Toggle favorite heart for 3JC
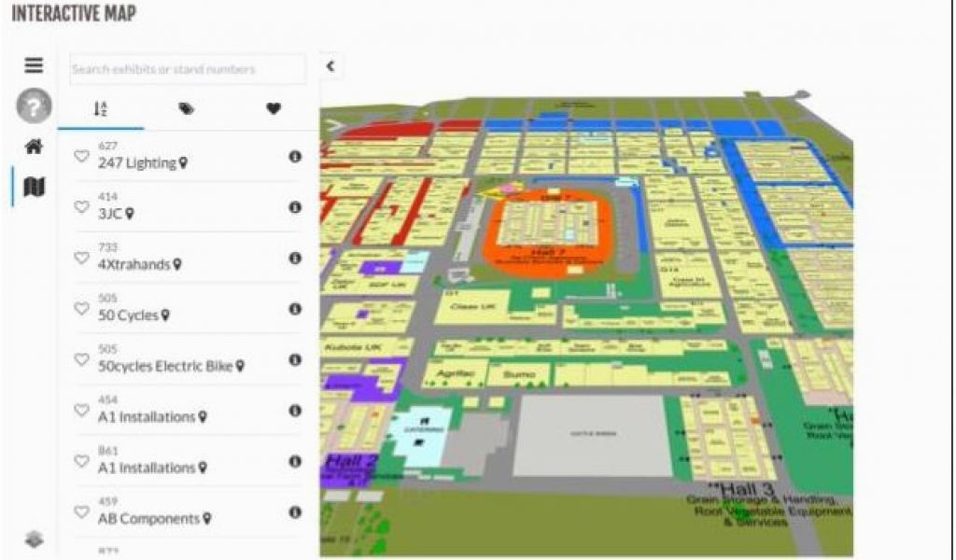Screen dimensions: 956x560 (81, 207)
